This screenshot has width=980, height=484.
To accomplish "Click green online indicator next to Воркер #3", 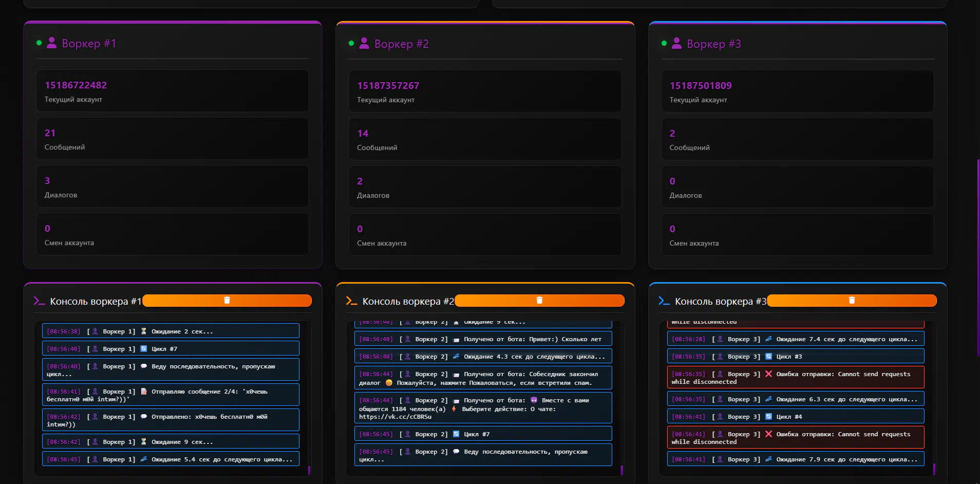I will coord(664,44).
